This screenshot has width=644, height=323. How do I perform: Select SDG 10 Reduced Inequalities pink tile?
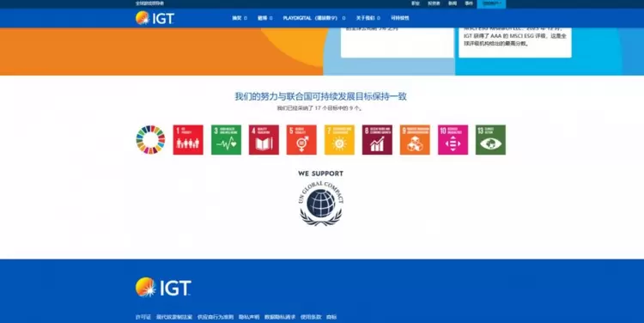pyautogui.click(x=453, y=140)
